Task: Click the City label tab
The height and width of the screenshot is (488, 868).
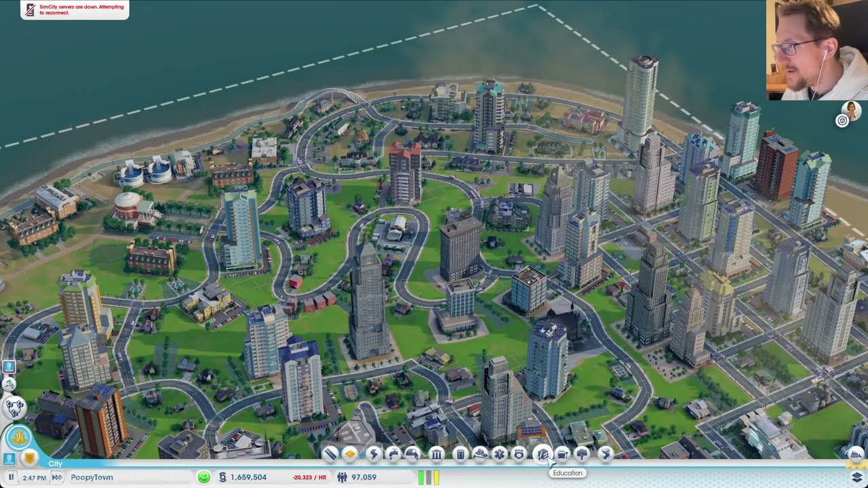Action: point(56,464)
